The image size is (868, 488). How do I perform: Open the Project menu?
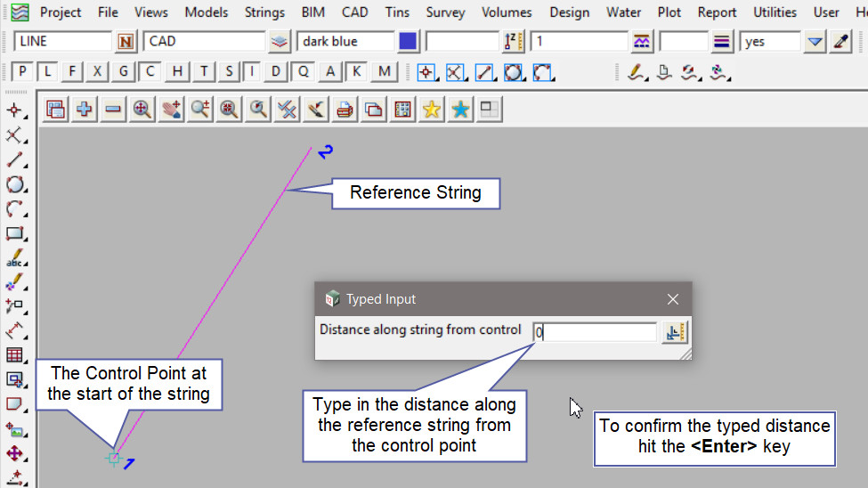61,12
